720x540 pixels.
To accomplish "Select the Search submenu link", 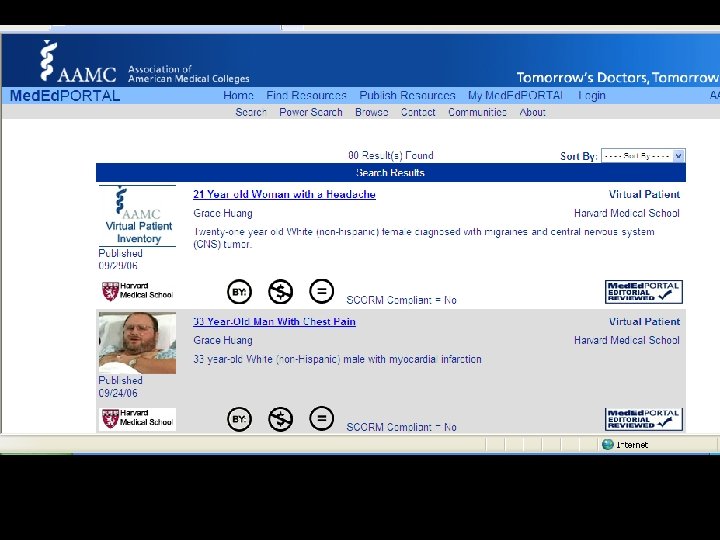I will pyautogui.click(x=251, y=112).
